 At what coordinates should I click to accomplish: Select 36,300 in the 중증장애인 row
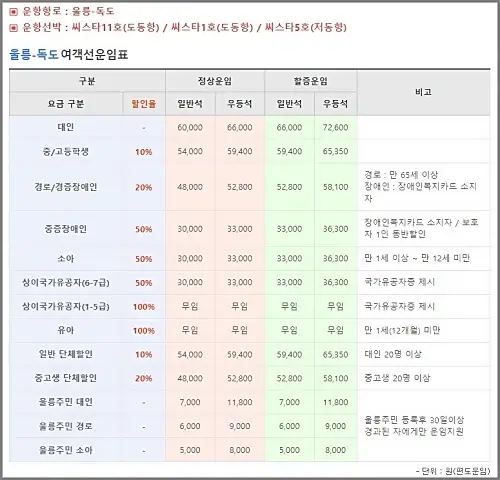[x=336, y=229]
